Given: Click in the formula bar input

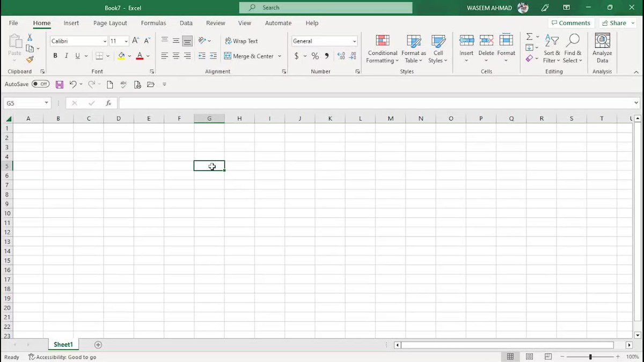Looking at the screenshot, I should (x=376, y=103).
